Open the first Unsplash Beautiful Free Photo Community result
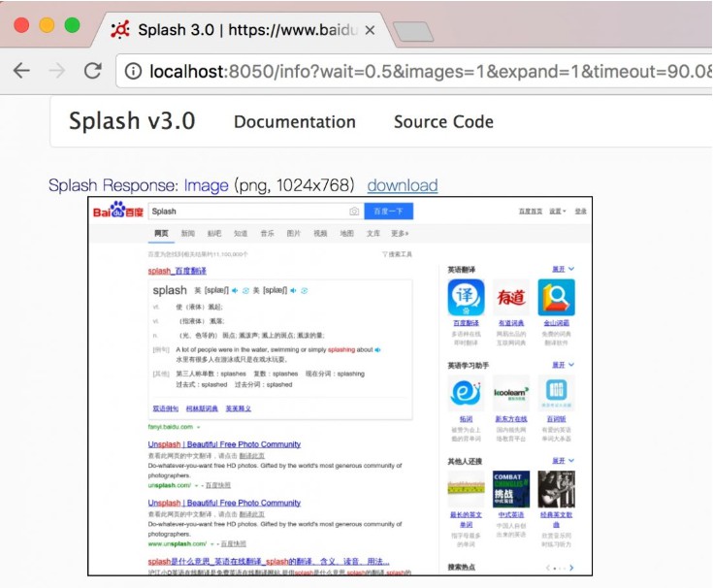713x588 pixels. click(224, 444)
